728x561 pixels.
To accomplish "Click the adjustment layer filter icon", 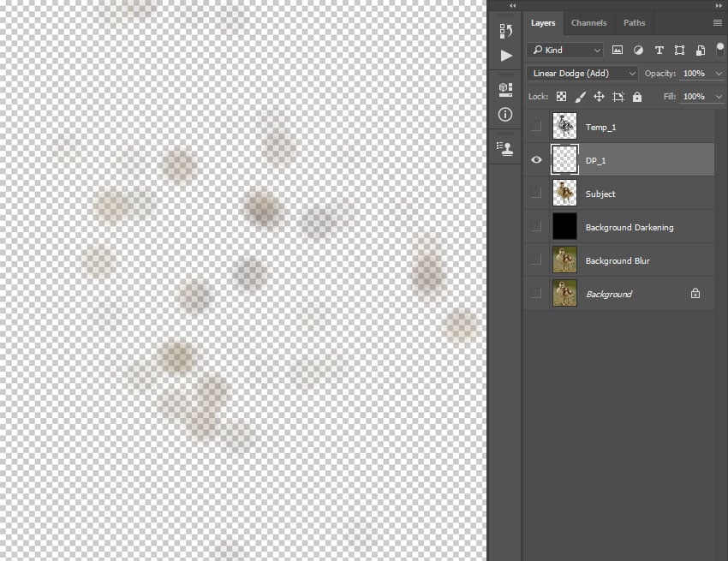I will (638, 50).
